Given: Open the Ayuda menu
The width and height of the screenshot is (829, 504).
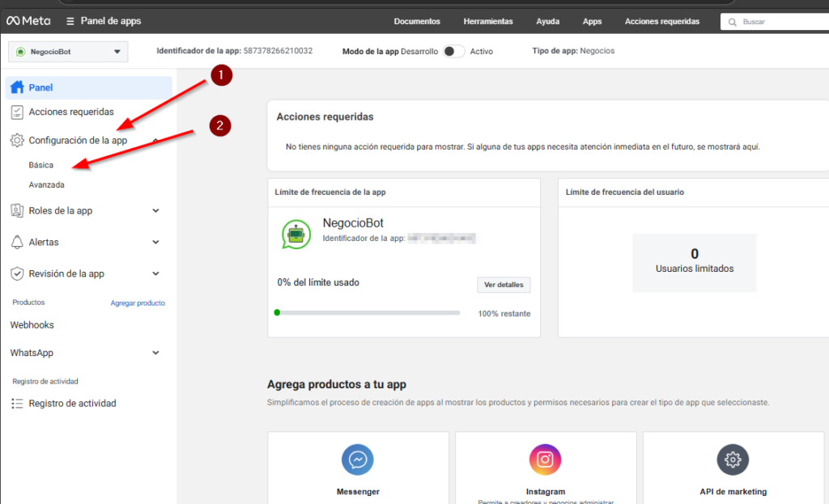Looking at the screenshot, I should [548, 22].
